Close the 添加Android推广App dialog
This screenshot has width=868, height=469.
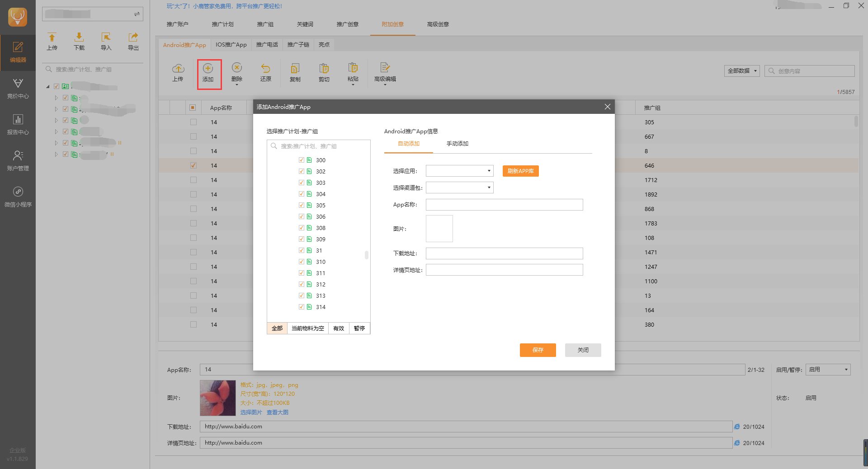[607, 107]
